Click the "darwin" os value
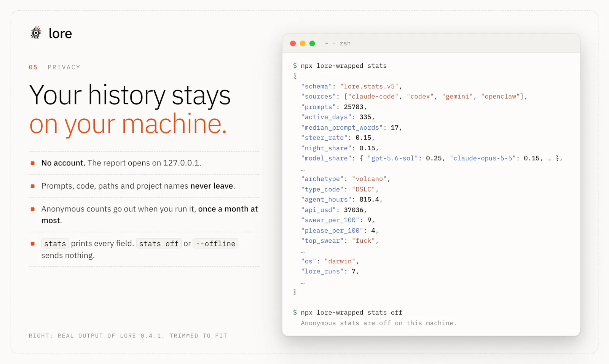The height and width of the screenshot is (364, 609). tap(340, 261)
